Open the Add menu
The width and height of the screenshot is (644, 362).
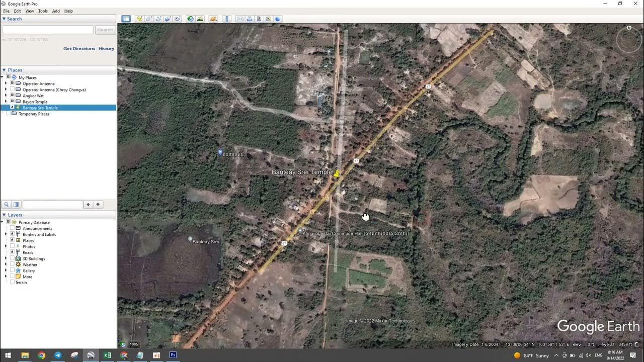[x=56, y=11]
